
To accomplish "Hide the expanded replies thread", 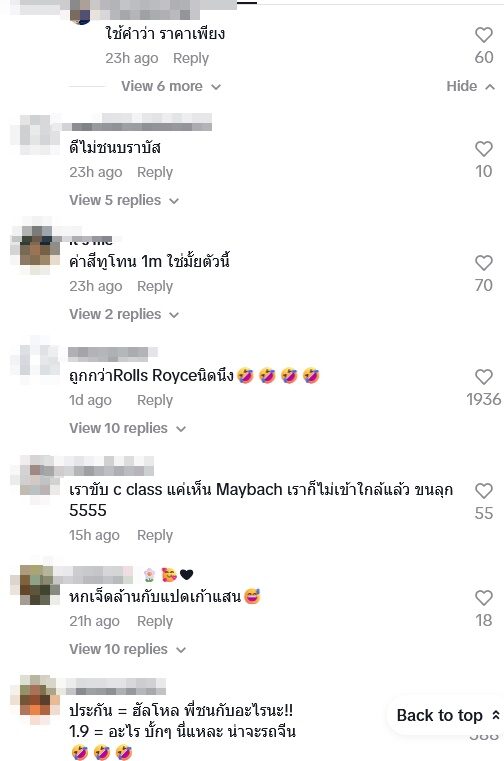I will click(x=470, y=86).
